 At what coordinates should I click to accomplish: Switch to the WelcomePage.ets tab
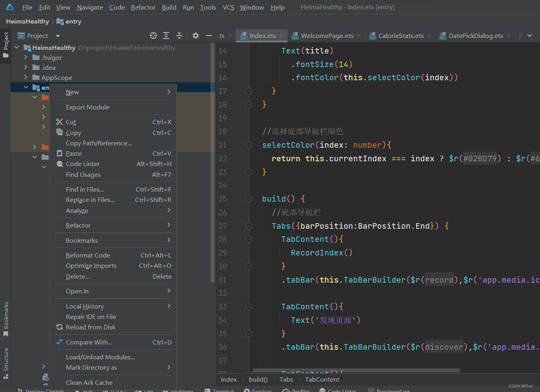click(x=327, y=36)
